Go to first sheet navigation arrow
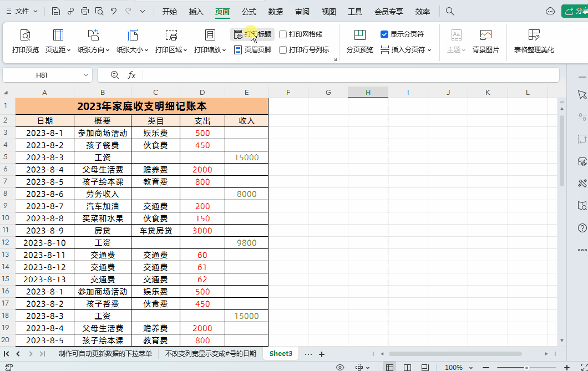588x371 pixels. pos(6,354)
